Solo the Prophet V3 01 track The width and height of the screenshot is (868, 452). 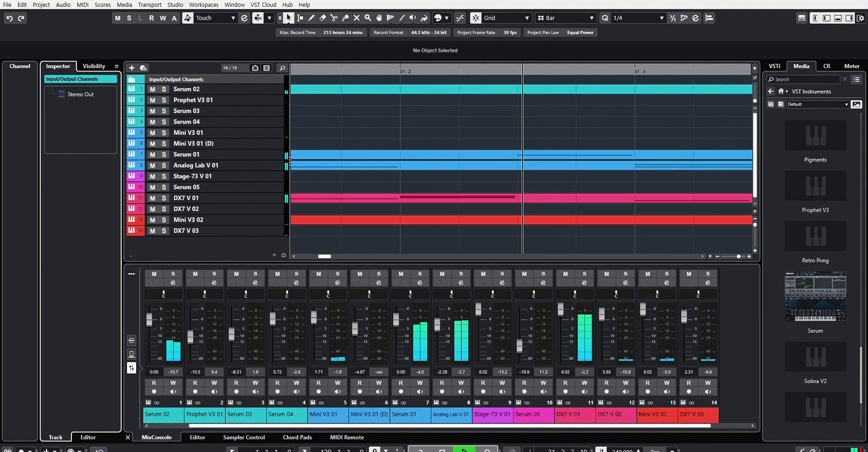pos(164,100)
